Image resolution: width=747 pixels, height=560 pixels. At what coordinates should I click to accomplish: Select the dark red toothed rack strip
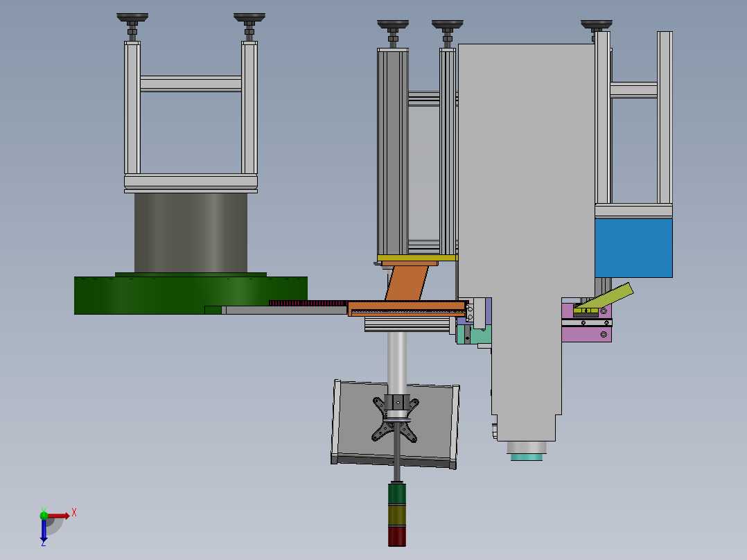tap(308, 303)
